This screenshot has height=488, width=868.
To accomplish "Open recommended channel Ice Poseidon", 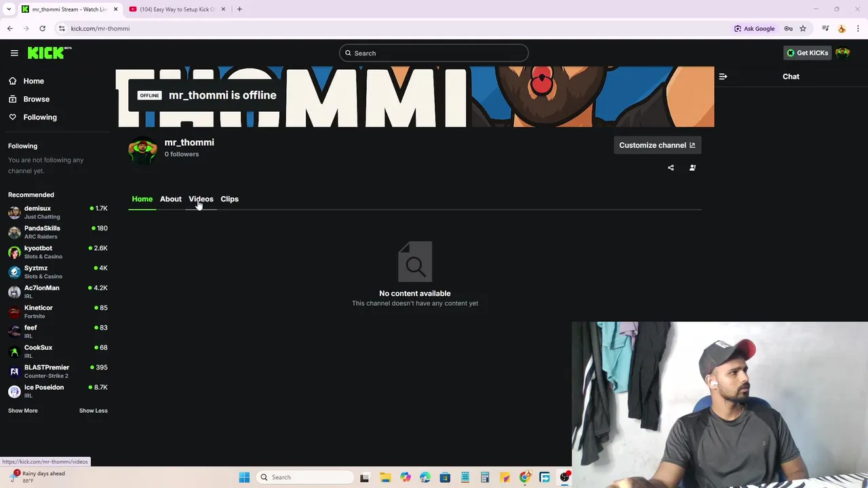I will tap(58, 391).
